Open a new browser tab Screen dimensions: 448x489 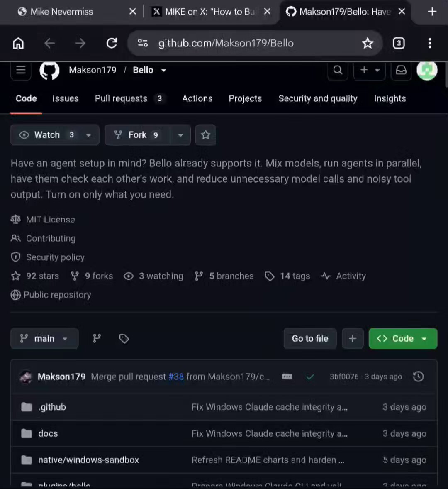click(x=432, y=12)
